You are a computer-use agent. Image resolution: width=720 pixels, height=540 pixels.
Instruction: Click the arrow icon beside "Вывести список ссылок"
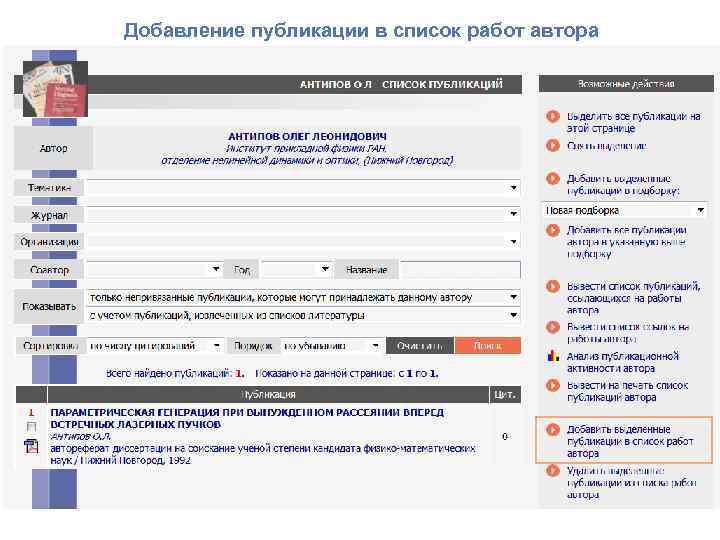[x=552, y=327]
